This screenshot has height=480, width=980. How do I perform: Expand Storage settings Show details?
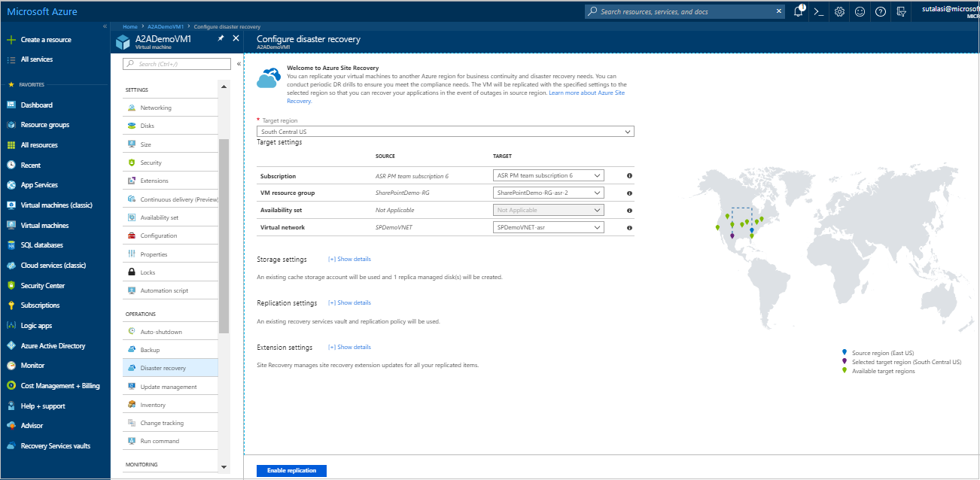coord(350,260)
